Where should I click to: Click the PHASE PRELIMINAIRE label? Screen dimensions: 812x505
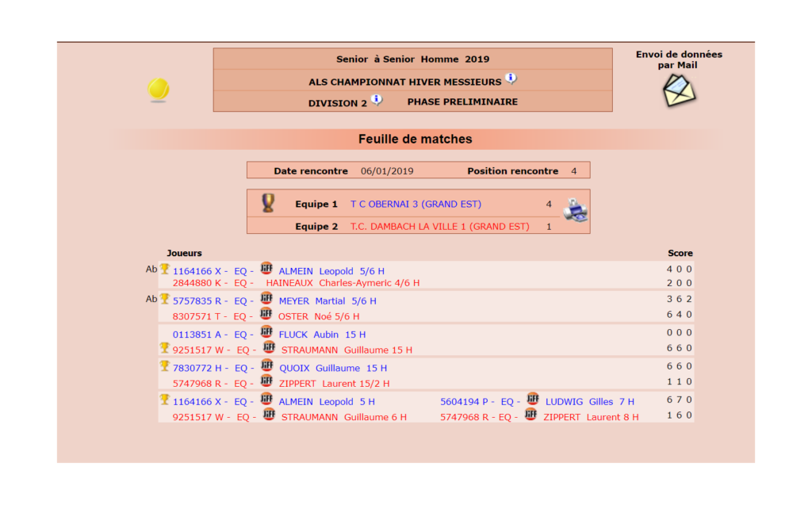[462, 102]
